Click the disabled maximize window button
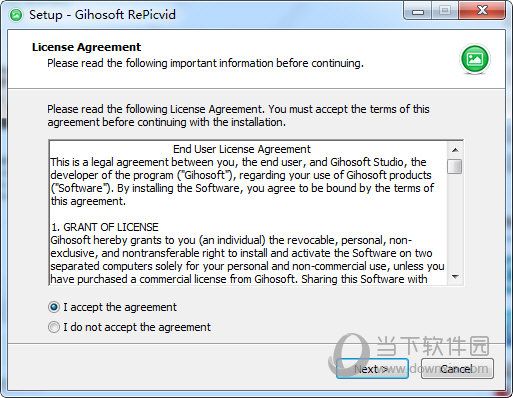Screen dimensions: 513x398 click(x=445, y=11)
